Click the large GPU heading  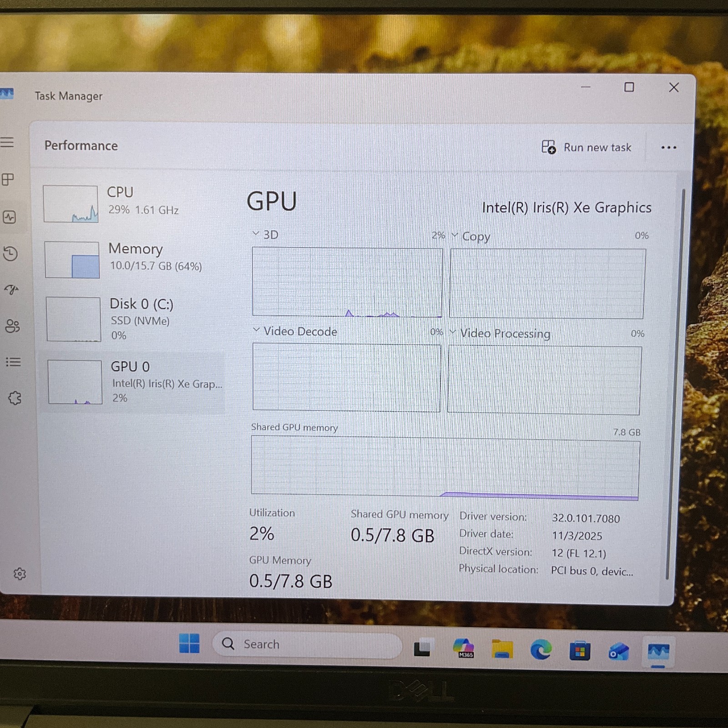click(x=272, y=201)
